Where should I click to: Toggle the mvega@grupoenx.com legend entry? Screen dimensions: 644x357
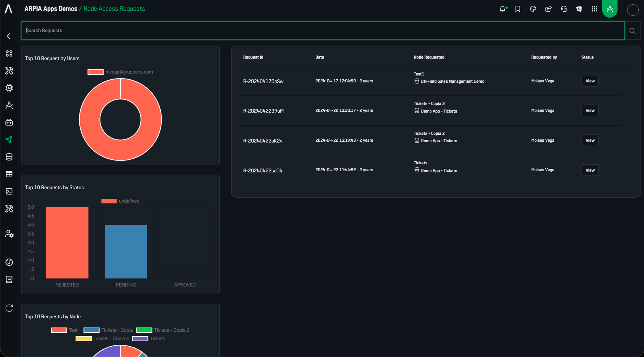tap(120, 72)
